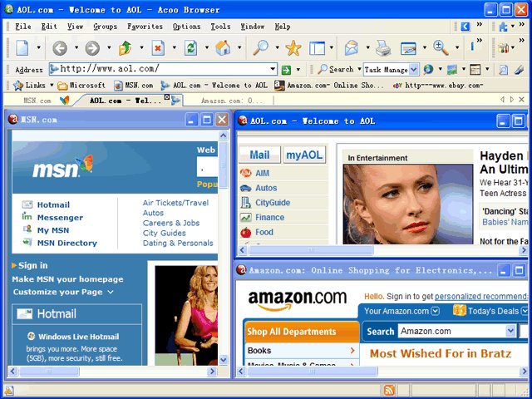Click the Refresh page icon
532x399 pixels.
tap(190, 48)
